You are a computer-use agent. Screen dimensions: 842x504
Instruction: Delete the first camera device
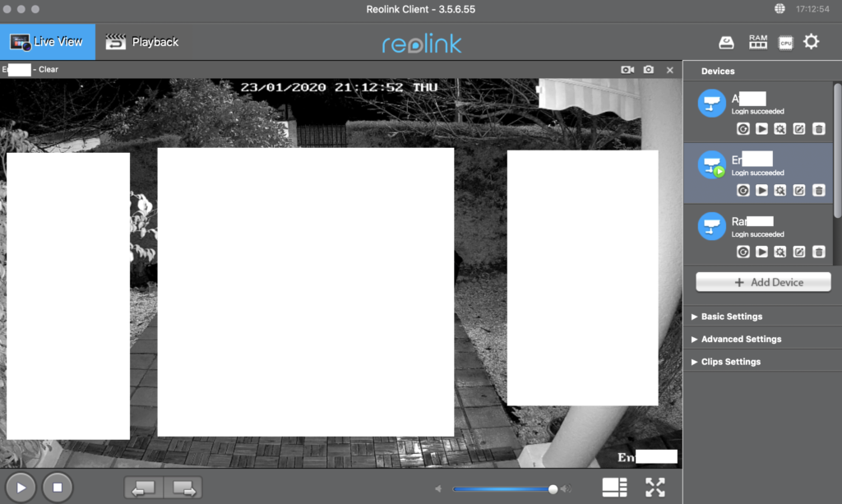tap(819, 128)
